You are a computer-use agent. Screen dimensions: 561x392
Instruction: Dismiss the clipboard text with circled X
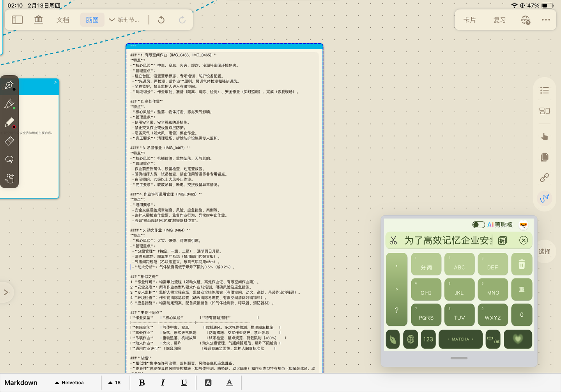(x=524, y=240)
